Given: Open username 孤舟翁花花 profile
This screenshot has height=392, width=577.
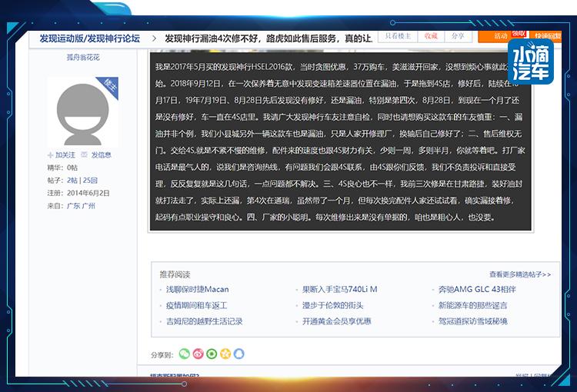Looking at the screenshot, I should pos(83,58).
